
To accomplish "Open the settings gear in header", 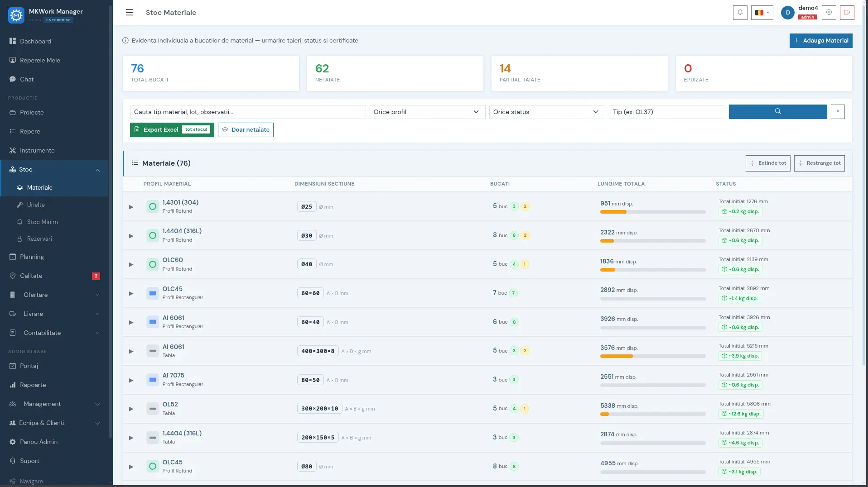I will click(829, 13).
